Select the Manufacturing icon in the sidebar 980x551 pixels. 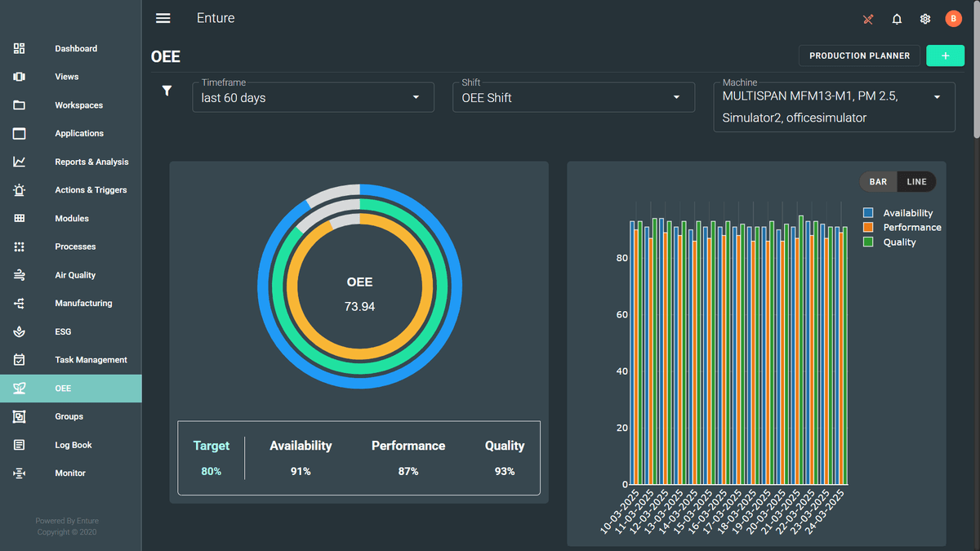click(19, 303)
